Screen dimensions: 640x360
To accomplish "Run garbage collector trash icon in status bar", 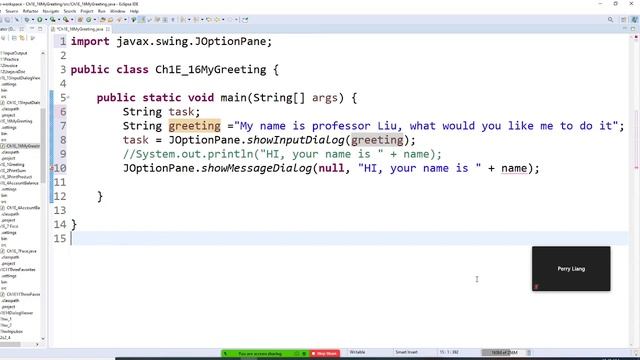I will pyautogui.click(x=529, y=352).
